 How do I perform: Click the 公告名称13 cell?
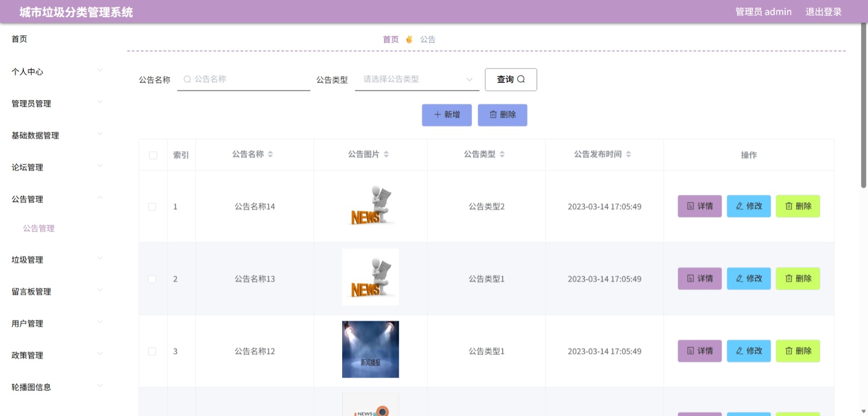(255, 279)
